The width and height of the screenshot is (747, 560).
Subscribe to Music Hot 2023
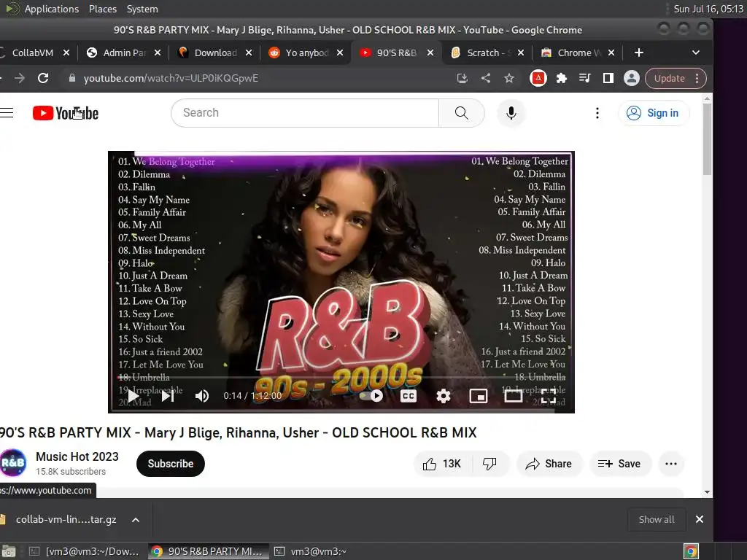pos(171,464)
